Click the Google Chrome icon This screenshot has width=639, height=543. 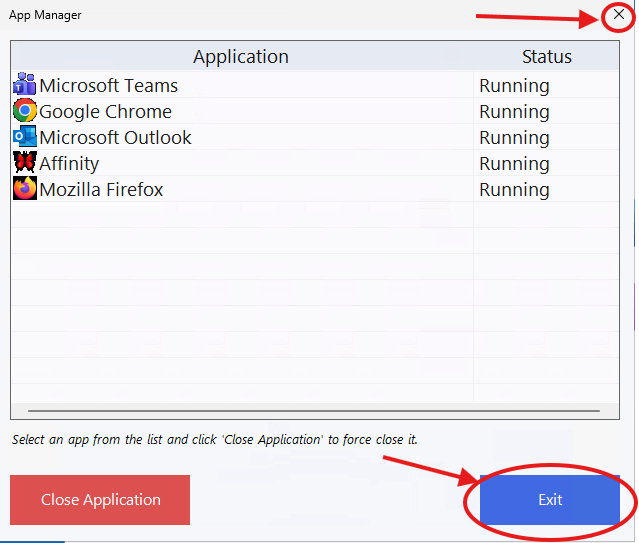[x=25, y=111]
